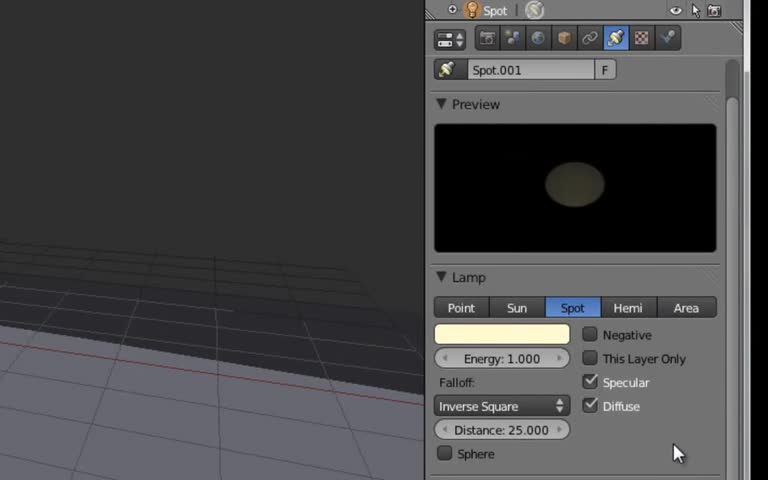Open the Inverse Square falloff dropdown

pyautogui.click(x=502, y=406)
